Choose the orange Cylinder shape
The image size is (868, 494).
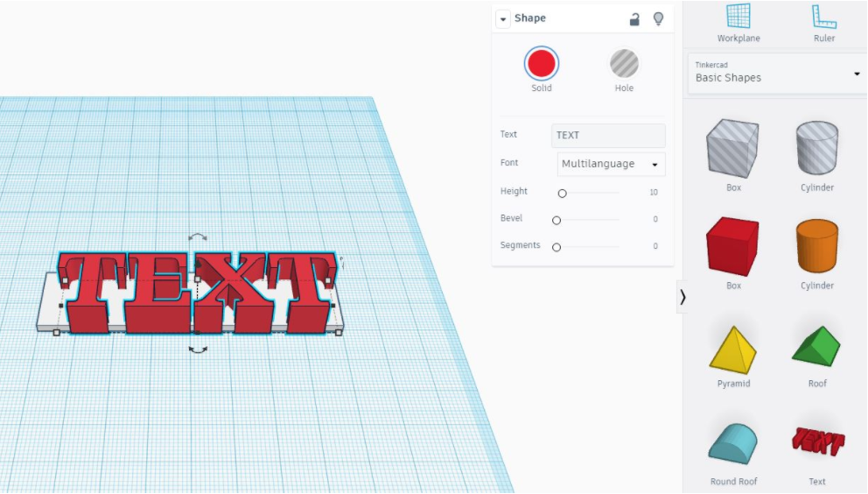click(817, 246)
